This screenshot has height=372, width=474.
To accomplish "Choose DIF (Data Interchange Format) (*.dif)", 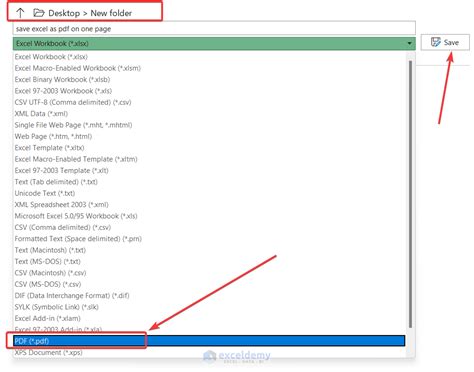I will pyautogui.click(x=72, y=295).
